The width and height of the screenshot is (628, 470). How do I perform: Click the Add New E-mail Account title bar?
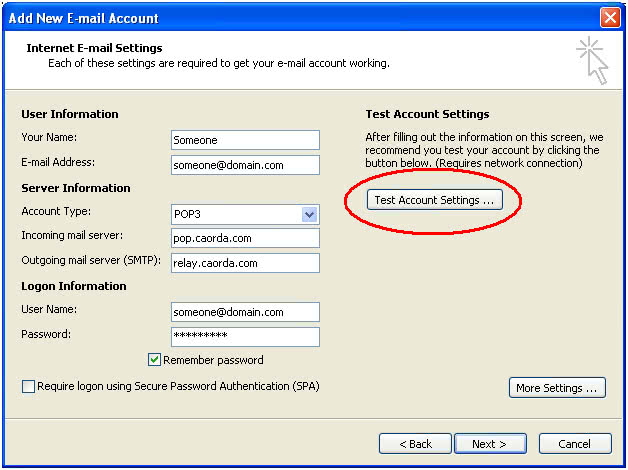point(300,18)
